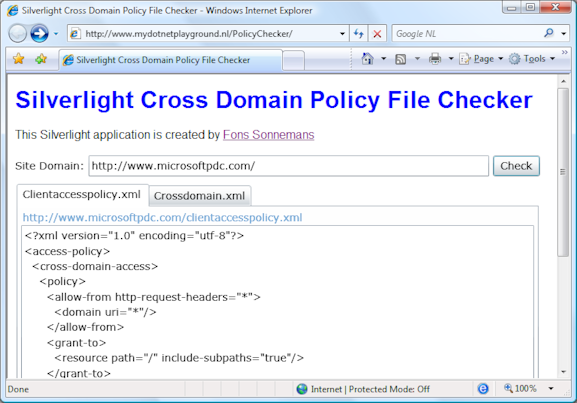The height and width of the screenshot is (403, 577).
Task: Open the Tools menu
Action: (532, 59)
